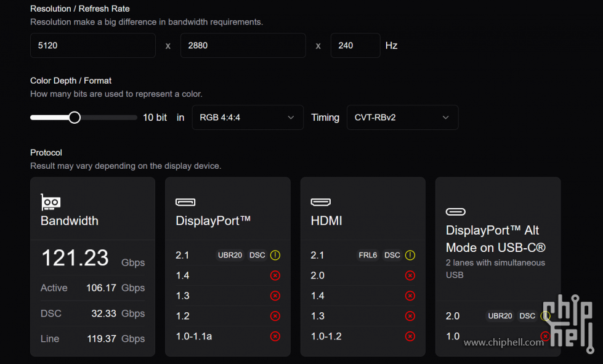Click the DSC badge in the DisplayPort 2.1 row
Screen dimensions: 603x364
(257, 255)
